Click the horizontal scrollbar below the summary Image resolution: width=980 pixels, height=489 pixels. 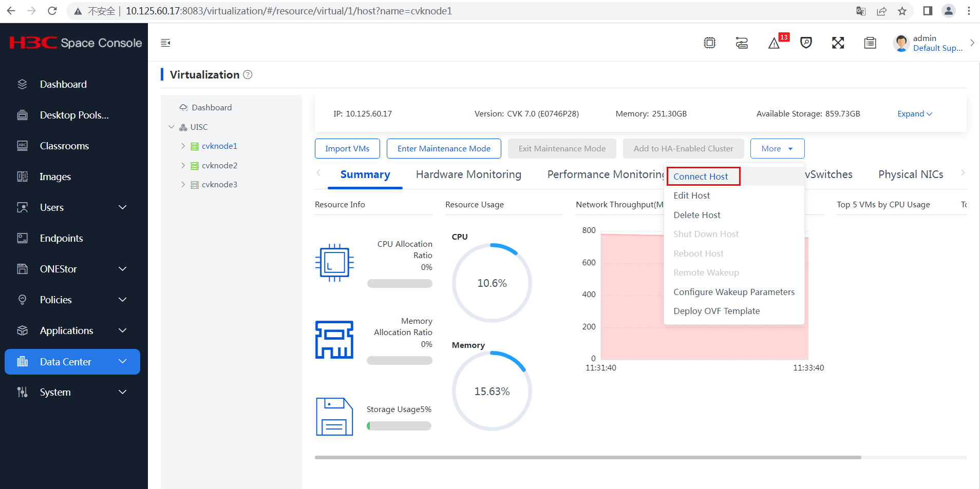tap(588, 457)
